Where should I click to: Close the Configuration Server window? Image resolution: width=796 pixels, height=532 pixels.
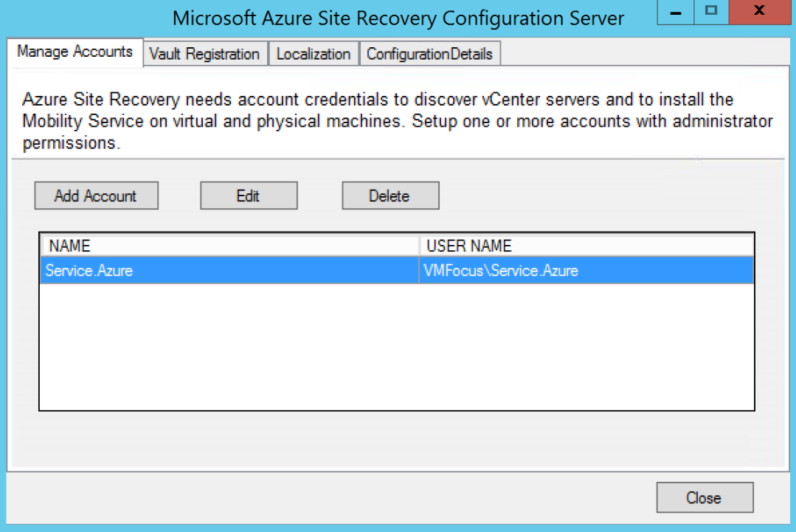(x=704, y=497)
